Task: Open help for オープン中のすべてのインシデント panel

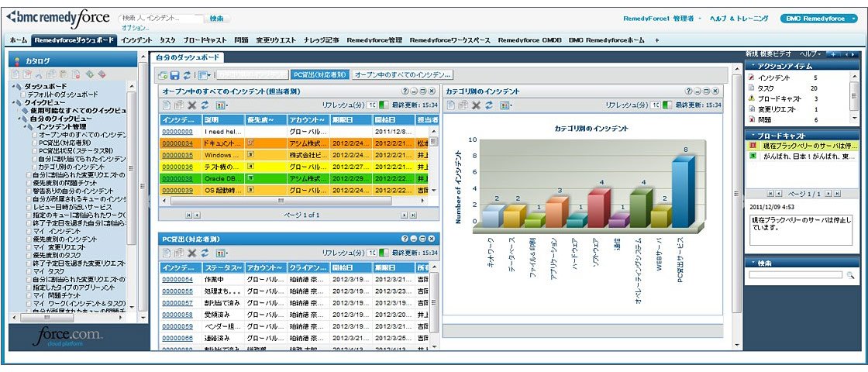Action: point(405,91)
